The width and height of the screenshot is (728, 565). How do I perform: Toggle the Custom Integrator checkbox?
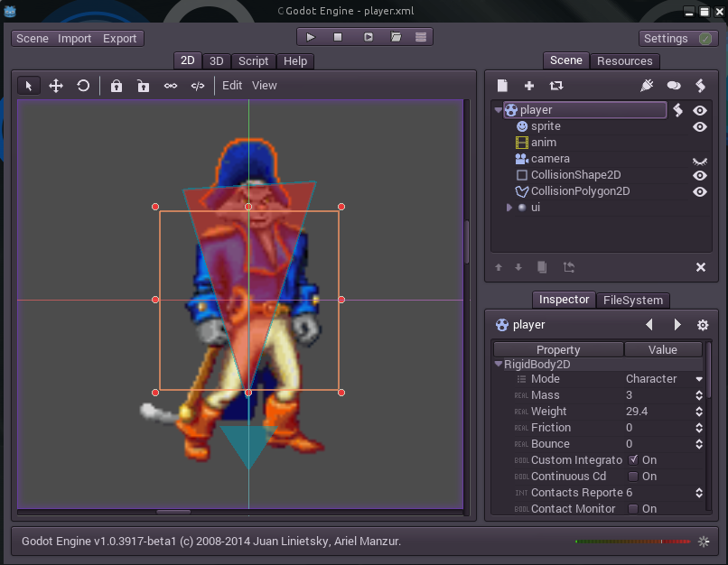[633, 460]
